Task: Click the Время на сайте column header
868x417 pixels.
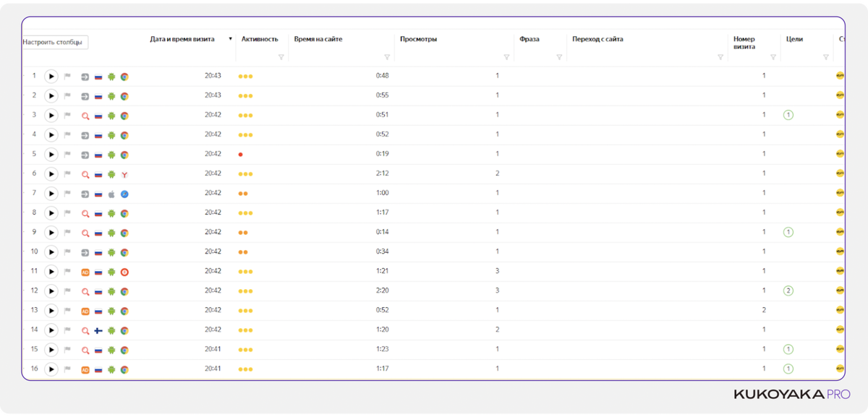Action: (x=318, y=39)
